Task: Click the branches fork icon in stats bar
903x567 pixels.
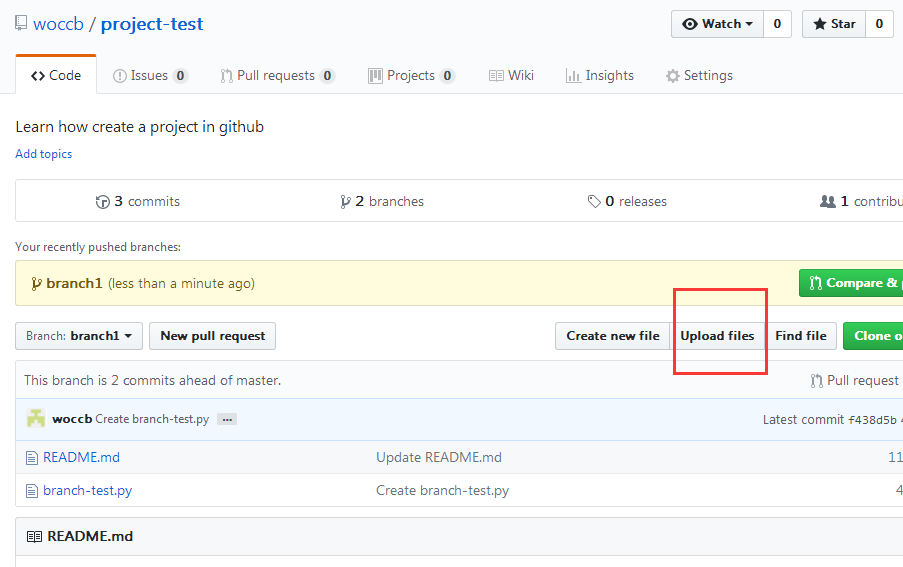Action: click(345, 202)
